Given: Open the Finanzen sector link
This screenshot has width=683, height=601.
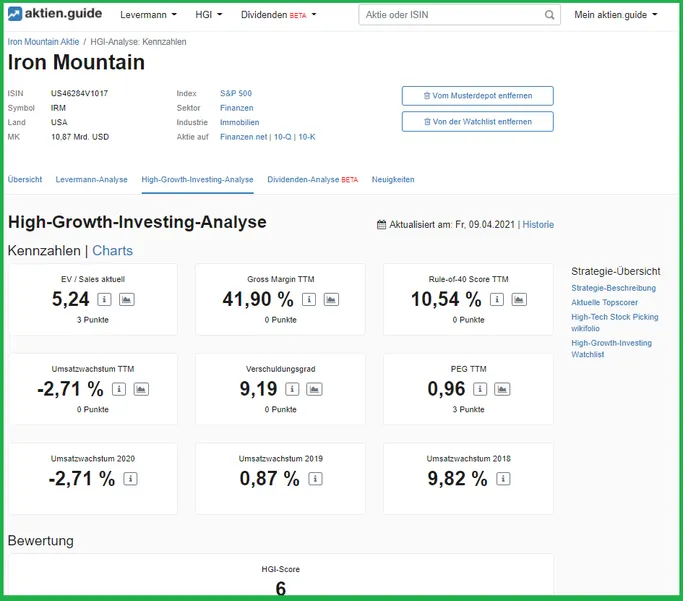Looking at the screenshot, I should coord(237,108).
